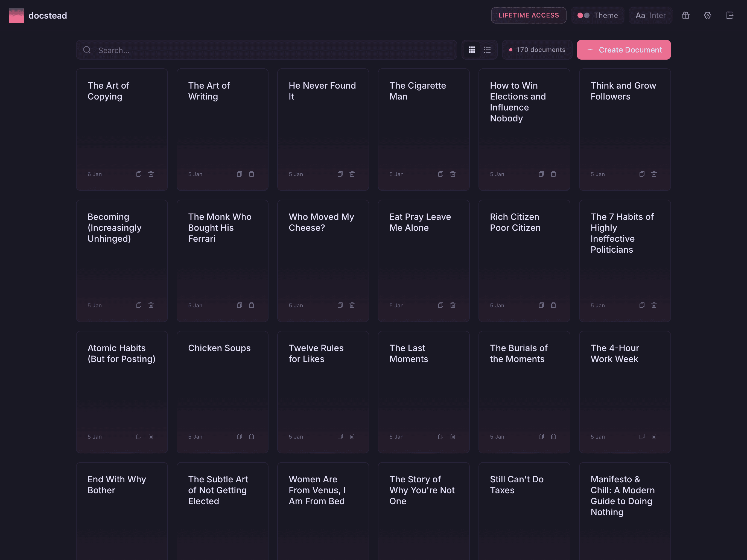This screenshot has height=560, width=747.
Task: Click the LIFETIME ACCESS button
Action: [x=529, y=15]
